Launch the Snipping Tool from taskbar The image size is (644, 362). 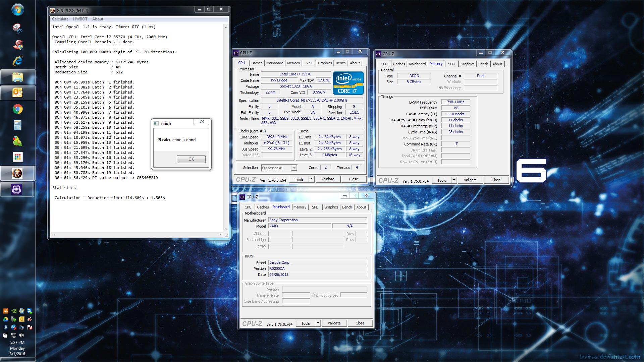[x=17, y=28]
